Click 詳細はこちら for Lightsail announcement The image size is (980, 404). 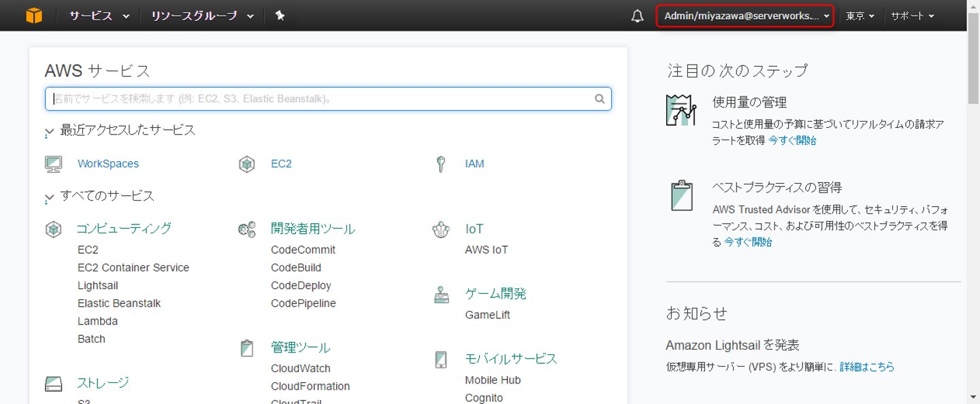click(x=867, y=367)
